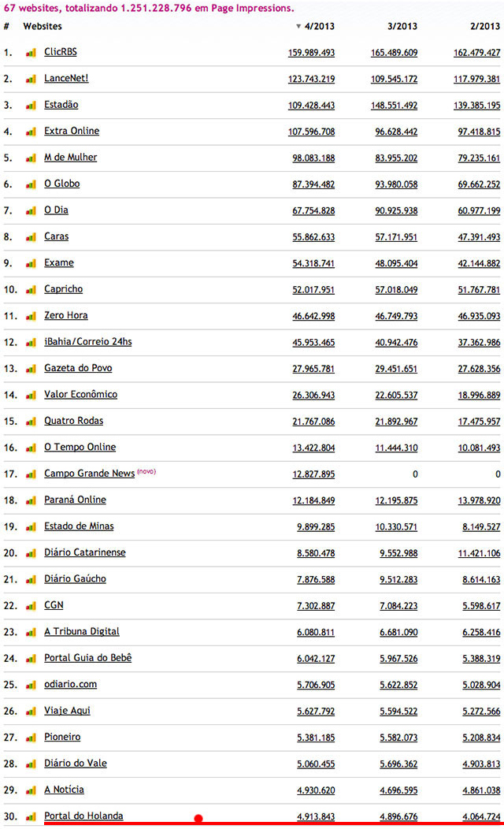Screen dimensions: 504x829
Task: Open ClicRBS 4/2013 value 159.989.493
Action: coord(311,53)
